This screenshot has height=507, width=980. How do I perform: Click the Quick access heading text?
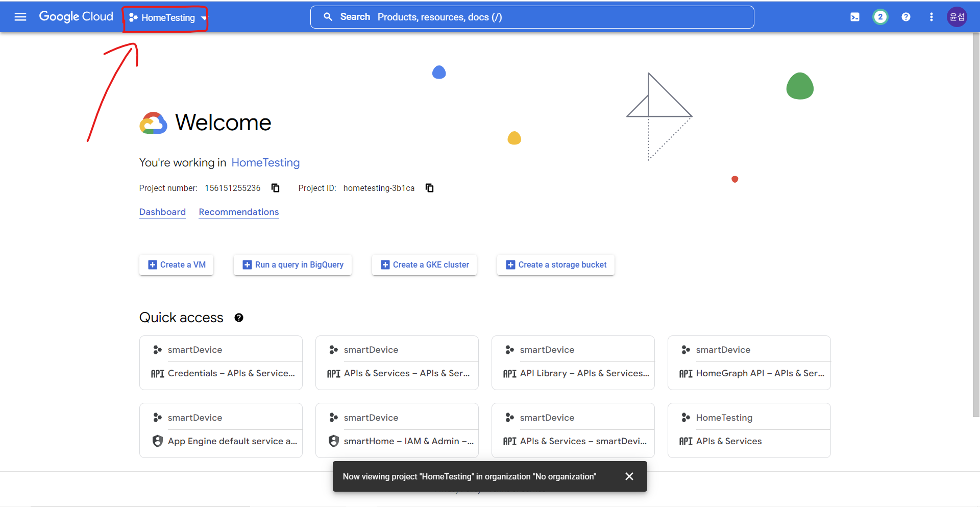[x=181, y=318]
